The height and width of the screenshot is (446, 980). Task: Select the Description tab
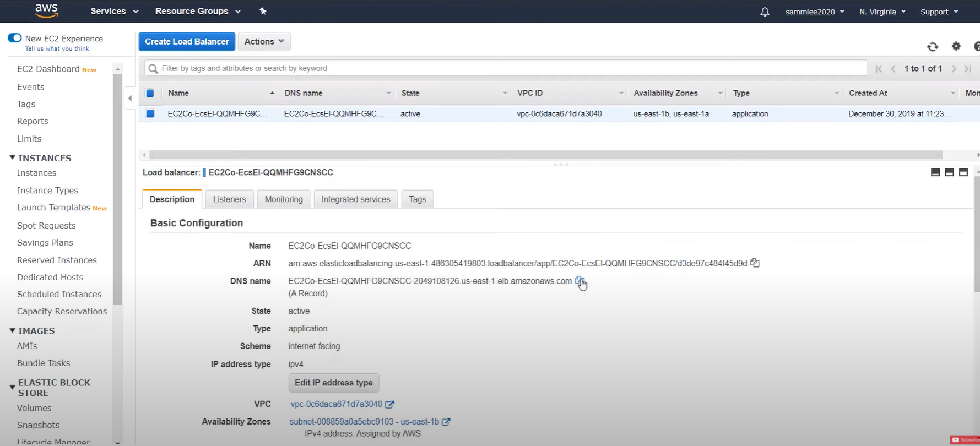coord(172,199)
